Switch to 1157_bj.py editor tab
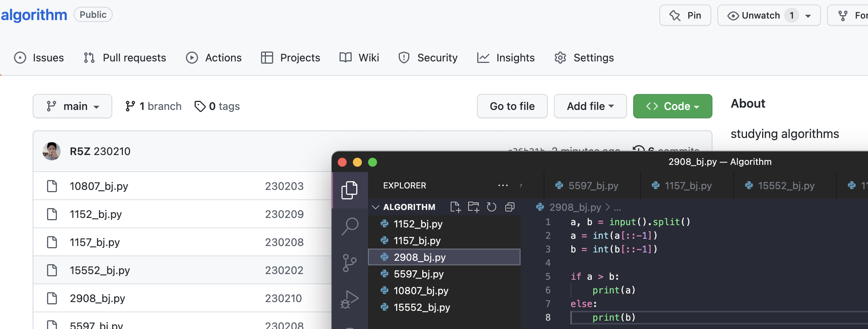Viewport: 868px width, 329px height. (x=687, y=185)
